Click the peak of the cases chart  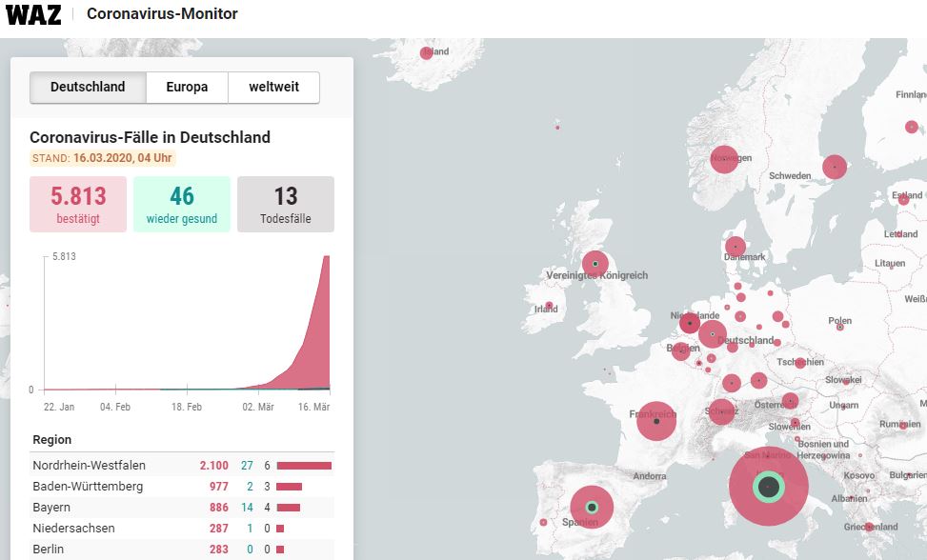pyautogui.click(x=327, y=258)
